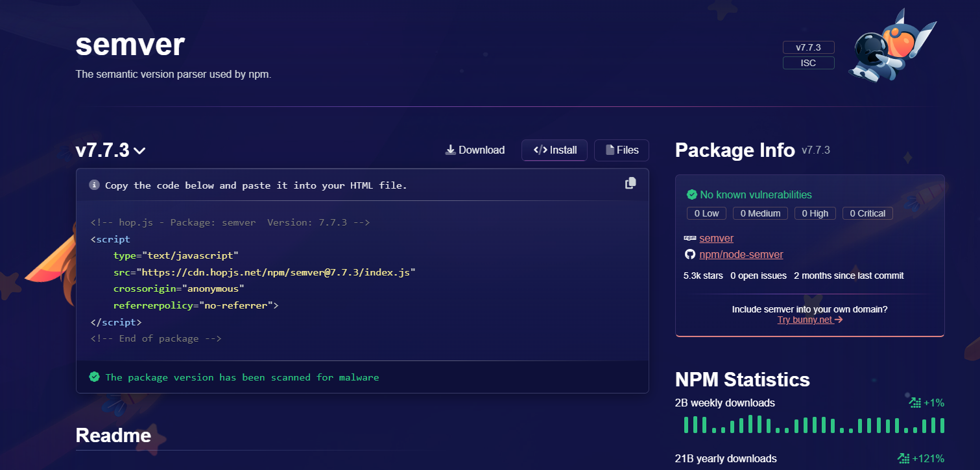The image size is (980, 470).
Task: Click the Package Info heading
Action: (735, 150)
